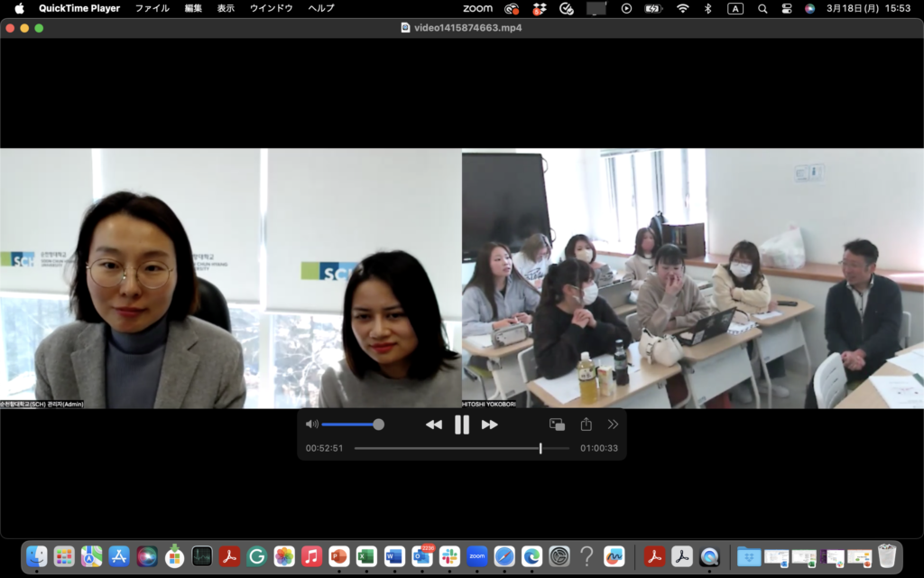Click the zoom menu bar status item
924x578 pixels.
click(x=477, y=8)
